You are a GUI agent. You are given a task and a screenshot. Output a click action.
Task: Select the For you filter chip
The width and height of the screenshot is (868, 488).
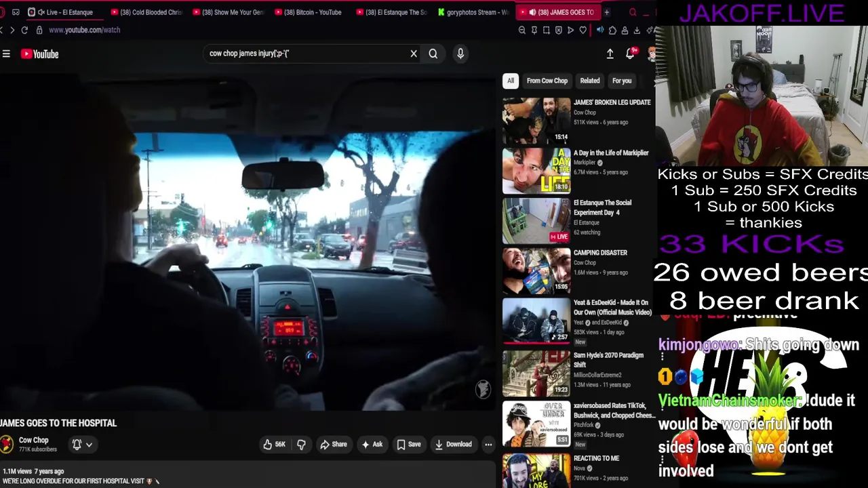[622, 81]
